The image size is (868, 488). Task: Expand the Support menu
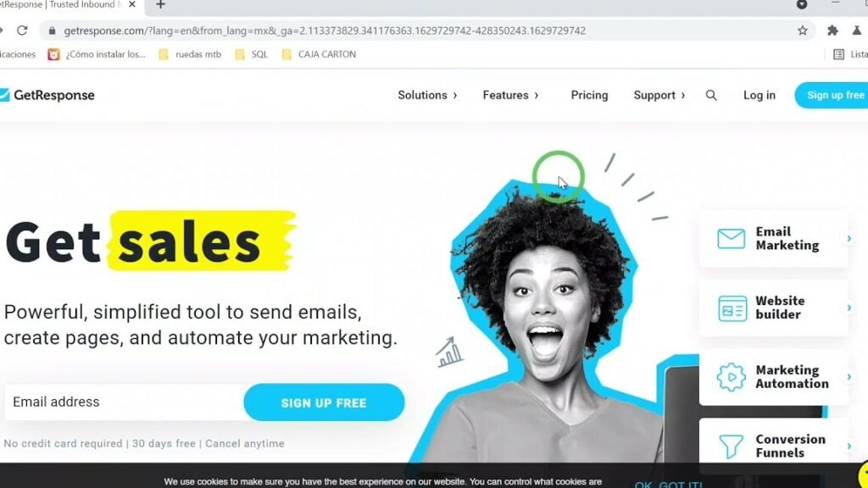pyautogui.click(x=659, y=95)
